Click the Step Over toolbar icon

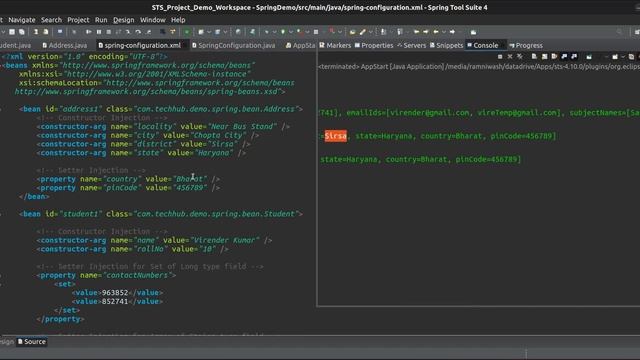pyautogui.click(x=138, y=32)
